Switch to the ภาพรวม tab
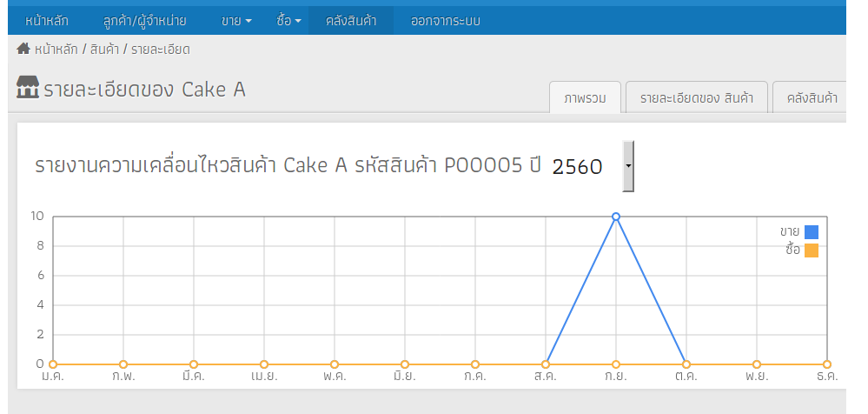 coord(585,97)
